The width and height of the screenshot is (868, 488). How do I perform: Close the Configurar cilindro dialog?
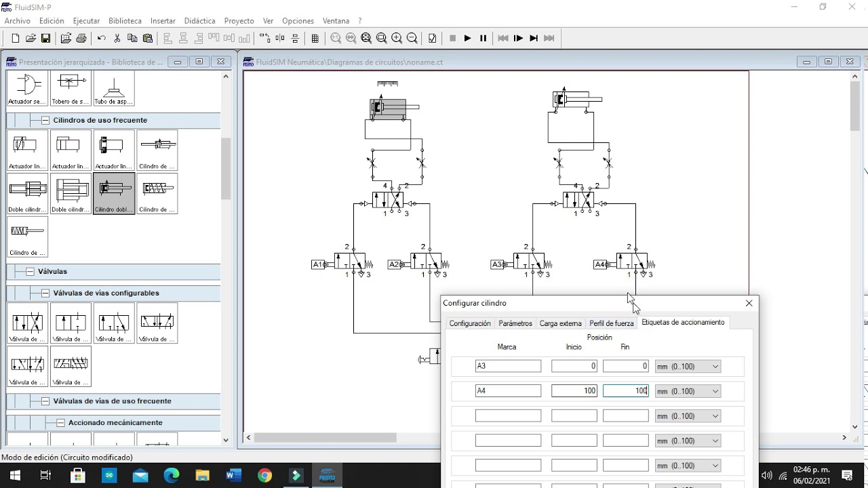click(x=749, y=303)
